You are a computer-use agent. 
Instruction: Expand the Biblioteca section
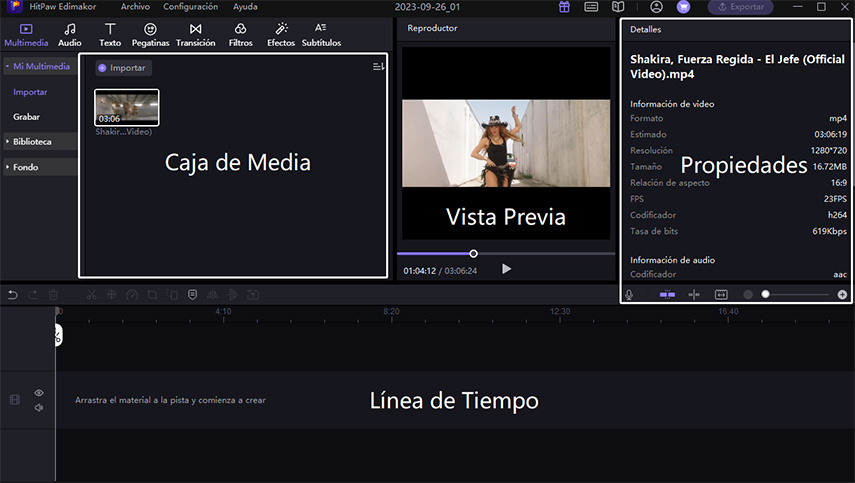tap(40, 142)
